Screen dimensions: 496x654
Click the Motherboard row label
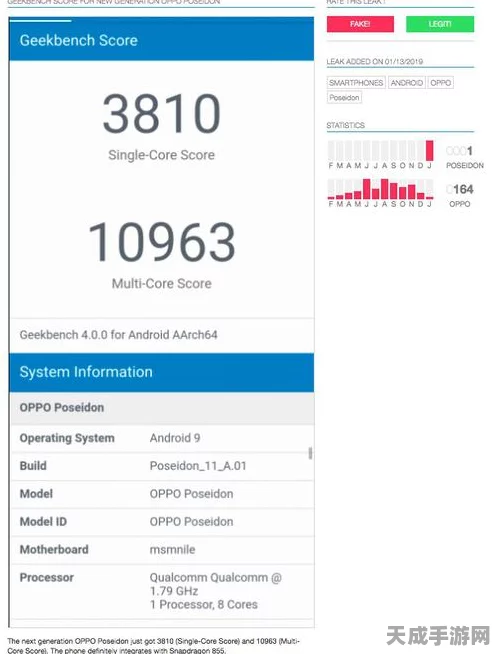(x=54, y=550)
